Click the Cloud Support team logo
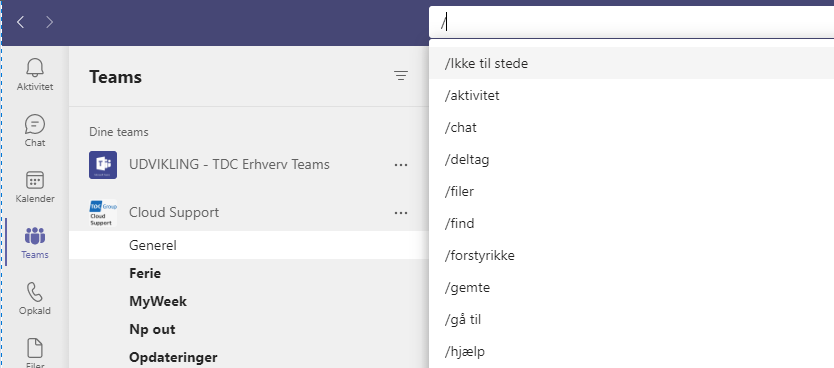The image size is (834, 368). pyautogui.click(x=103, y=213)
